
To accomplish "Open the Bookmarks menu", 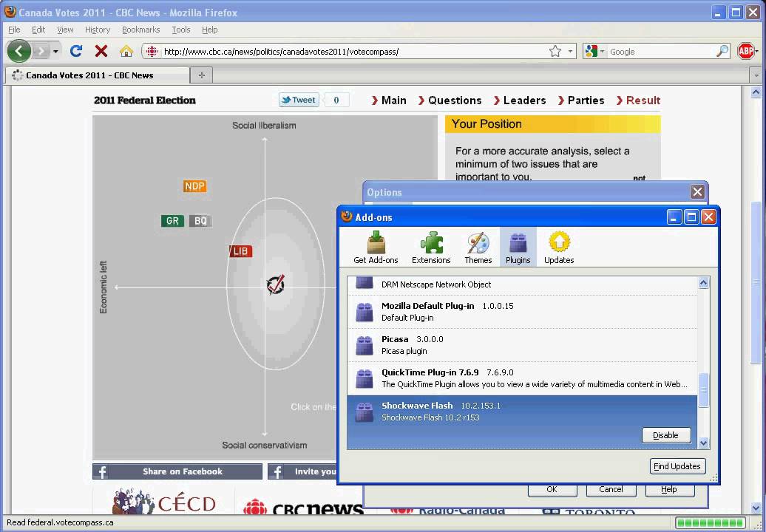I will point(140,30).
